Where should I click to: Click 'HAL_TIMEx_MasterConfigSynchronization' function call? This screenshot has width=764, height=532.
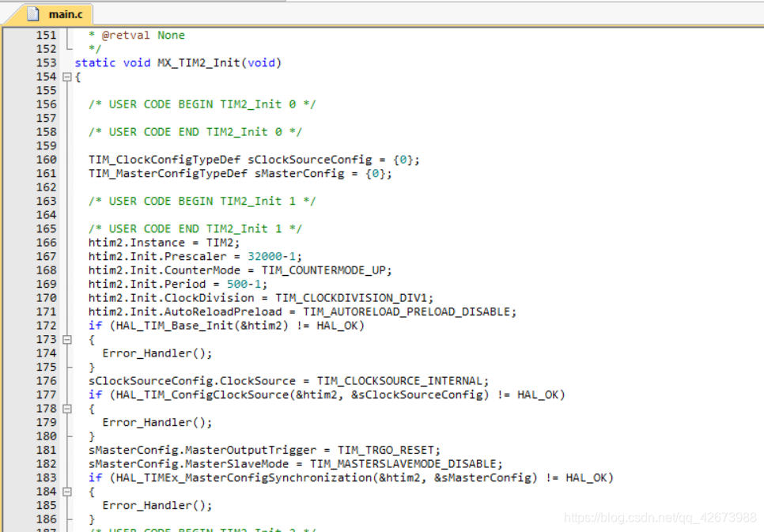click(x=244, y=477)
